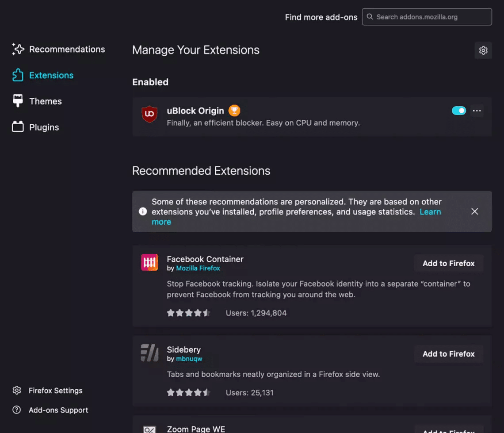Viewport: 504px width, 433px height.
Task: Dismiss the personalized recommendations notice
Action: click(474, 211)
